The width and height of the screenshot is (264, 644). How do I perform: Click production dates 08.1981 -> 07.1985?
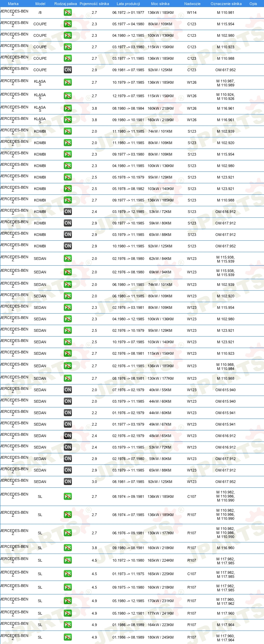click(x=128, y=482)
